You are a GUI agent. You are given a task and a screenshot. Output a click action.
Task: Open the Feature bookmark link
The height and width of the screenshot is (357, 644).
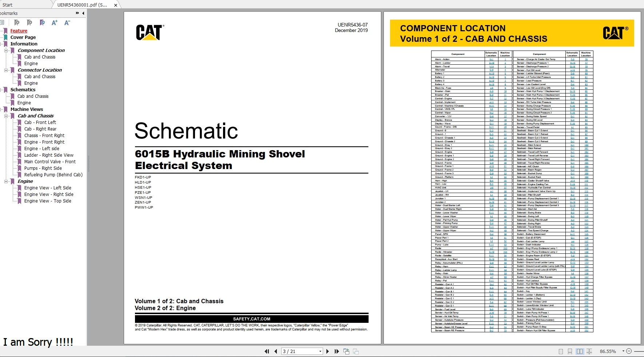pos(19,31)
